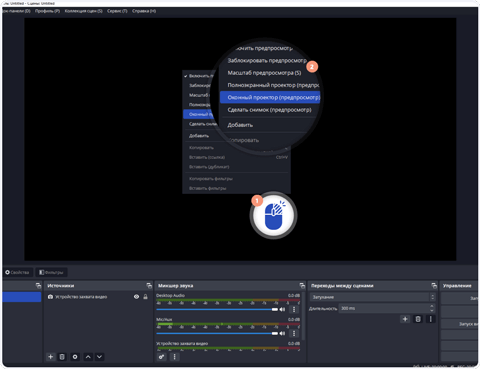This screenshot has width=480, height=369.
Task: Decrease the transition duration with the down stepper
Action: [x=432, y=310]
